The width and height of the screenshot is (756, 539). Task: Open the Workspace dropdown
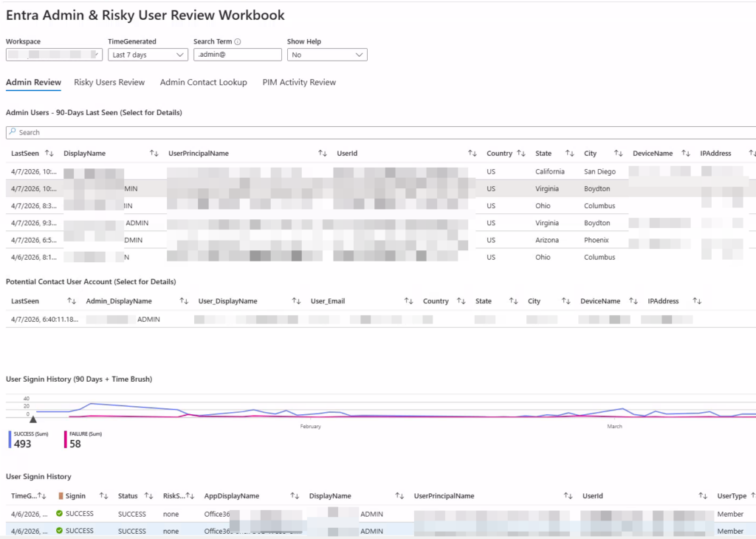click(x=54, y=55)
